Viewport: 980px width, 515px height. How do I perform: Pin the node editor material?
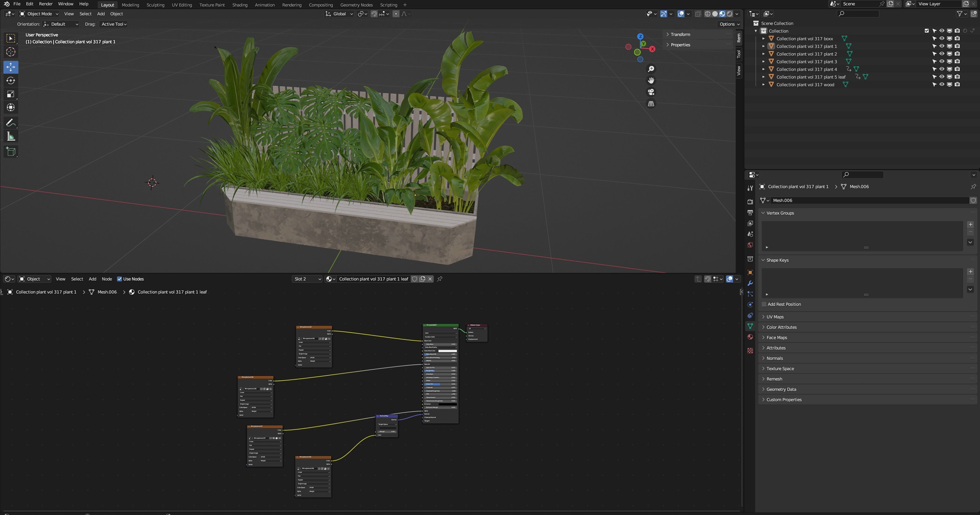439,279
